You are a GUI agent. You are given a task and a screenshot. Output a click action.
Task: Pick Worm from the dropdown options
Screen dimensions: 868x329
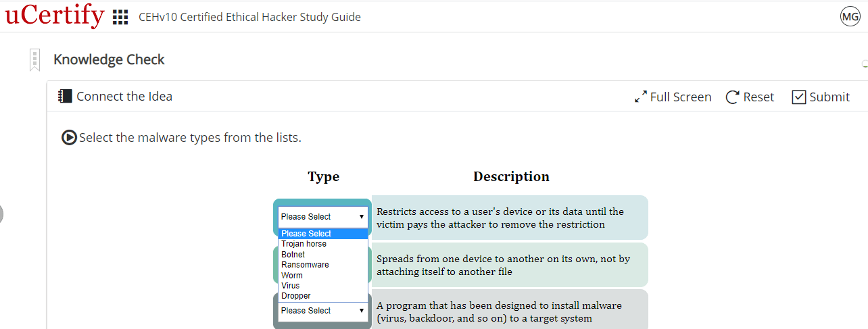pos(292,276)
